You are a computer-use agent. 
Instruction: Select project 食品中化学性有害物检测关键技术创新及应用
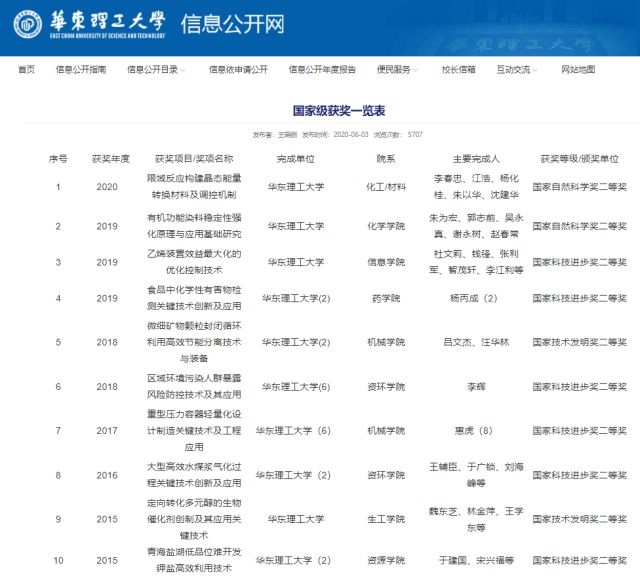point(194,298)
